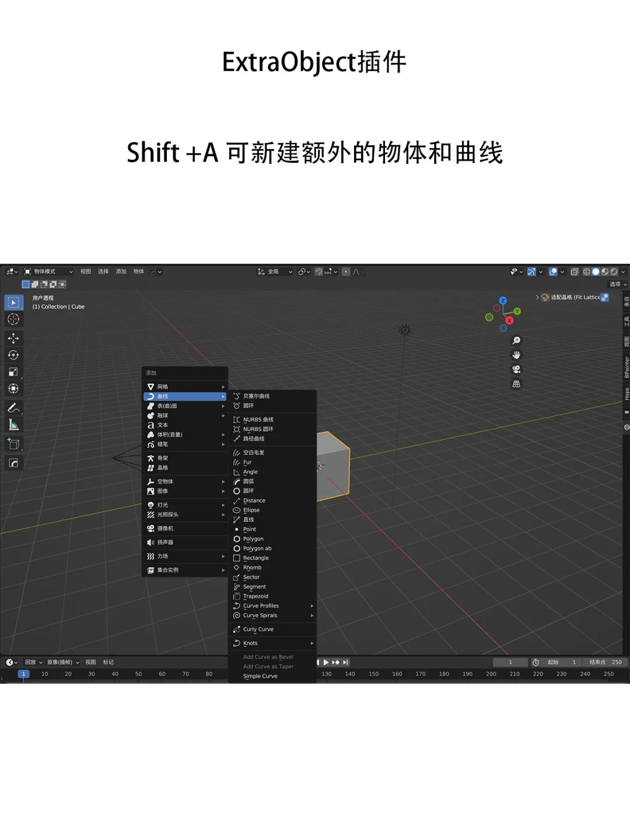The image size is (630, 840).
Task: Click the current frame marker on the timeline
Action: pyautogui.click(x=23, y=674)
